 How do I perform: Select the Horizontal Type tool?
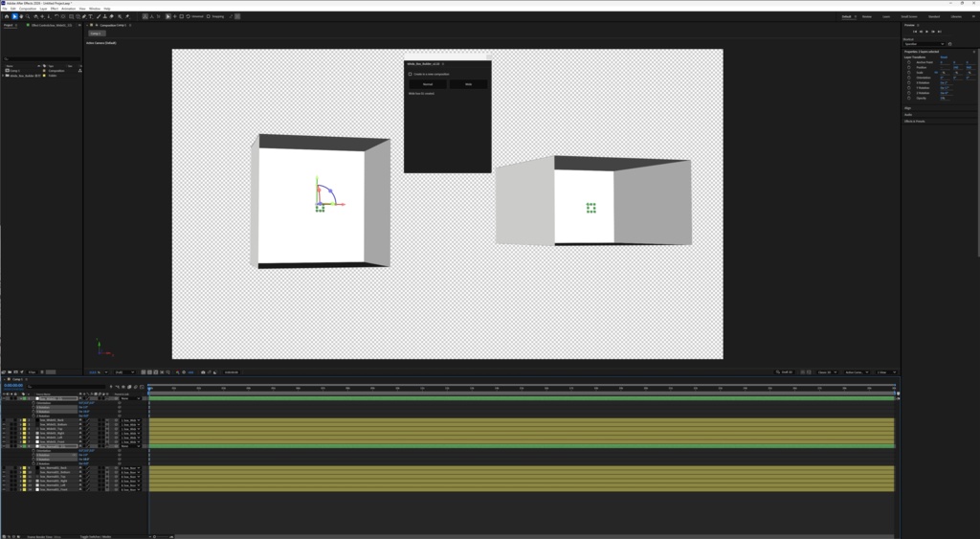[x=91, y=16]
